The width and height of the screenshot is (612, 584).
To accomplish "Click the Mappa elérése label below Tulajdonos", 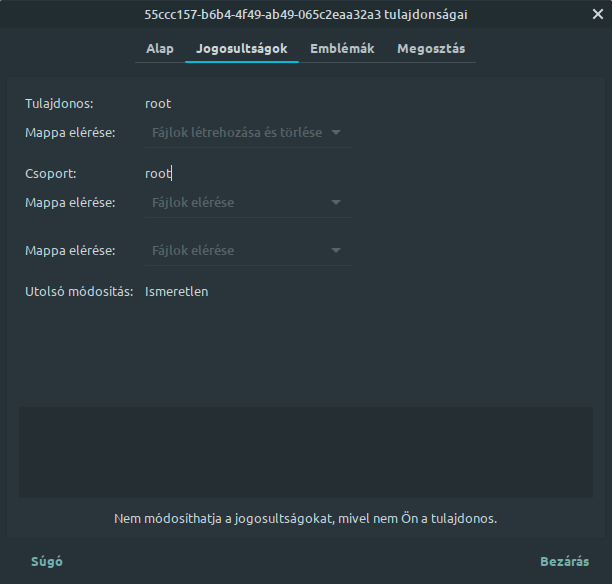I will [x=70, y=133].
